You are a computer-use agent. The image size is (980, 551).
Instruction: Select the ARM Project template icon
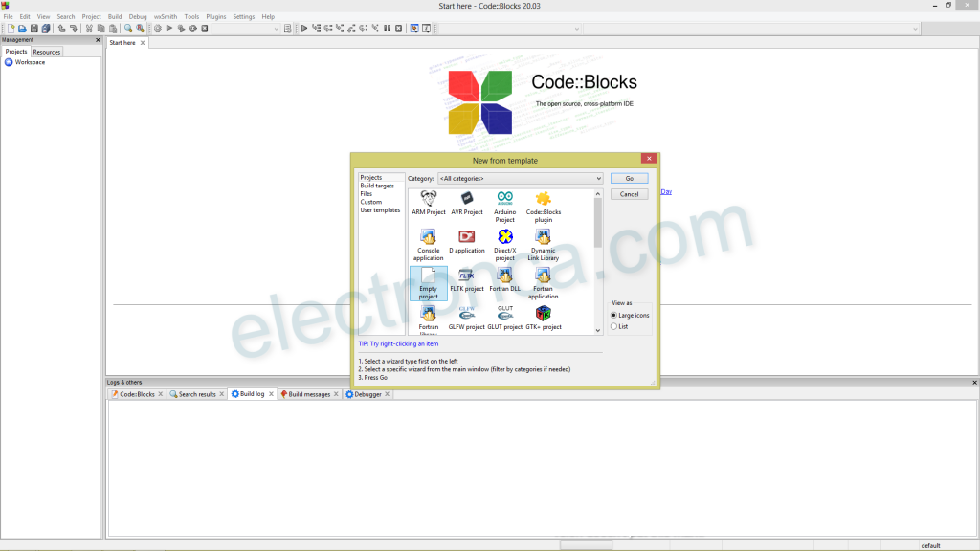(x=429, y=198)
